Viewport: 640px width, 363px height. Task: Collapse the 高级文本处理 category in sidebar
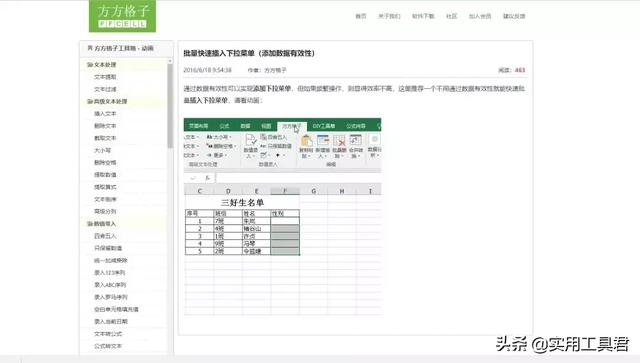coord(107,101)
